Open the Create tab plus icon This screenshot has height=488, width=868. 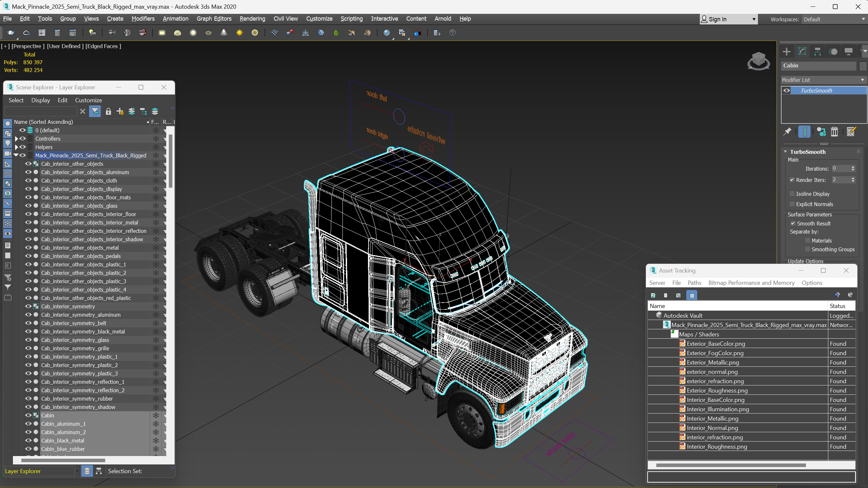[x=786, y=52]
